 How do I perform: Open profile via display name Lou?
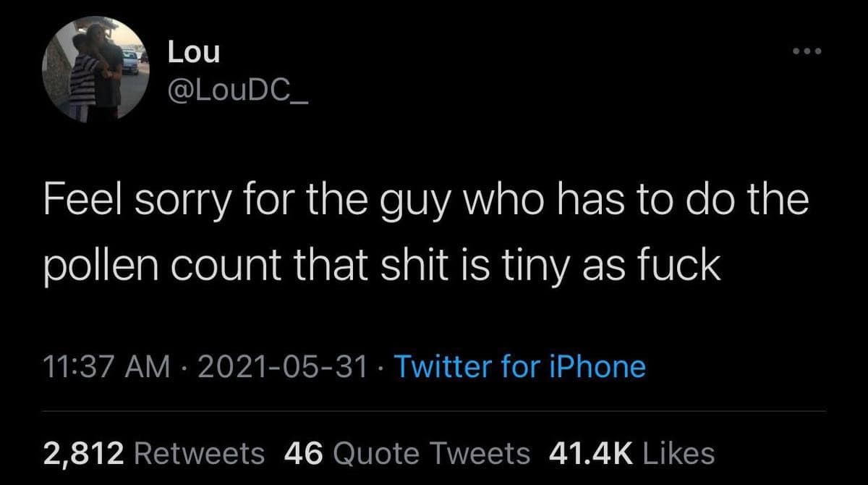point(193,52)
